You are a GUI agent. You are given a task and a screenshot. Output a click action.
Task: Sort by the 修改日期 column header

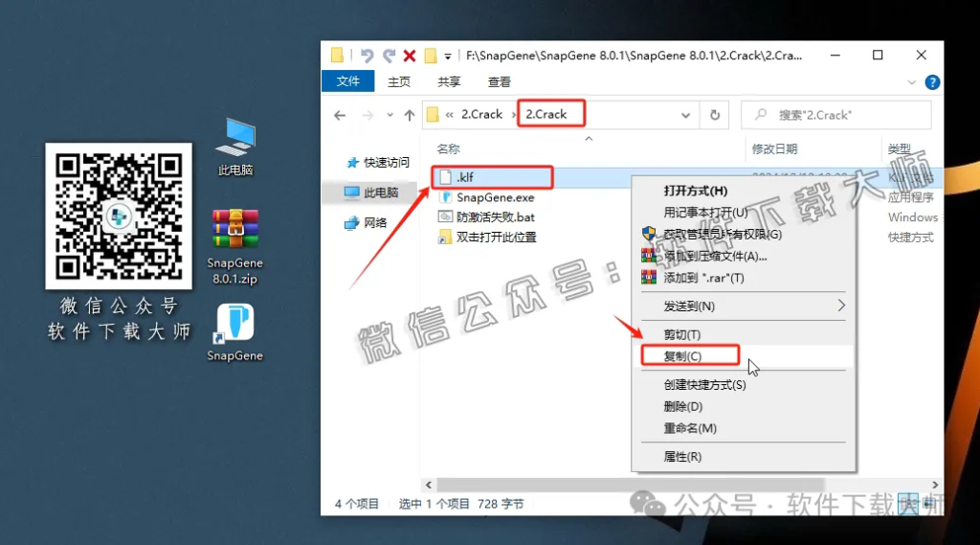[774, 148]
